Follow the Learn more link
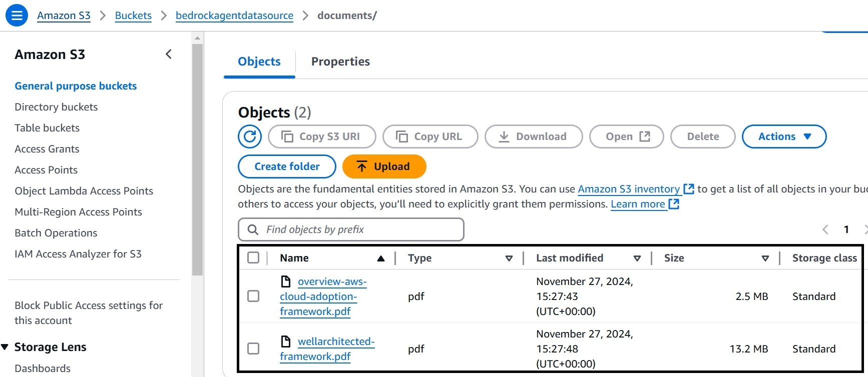This screenshot has height=377, width=868. pyautogui.click(x=638, y=204)
